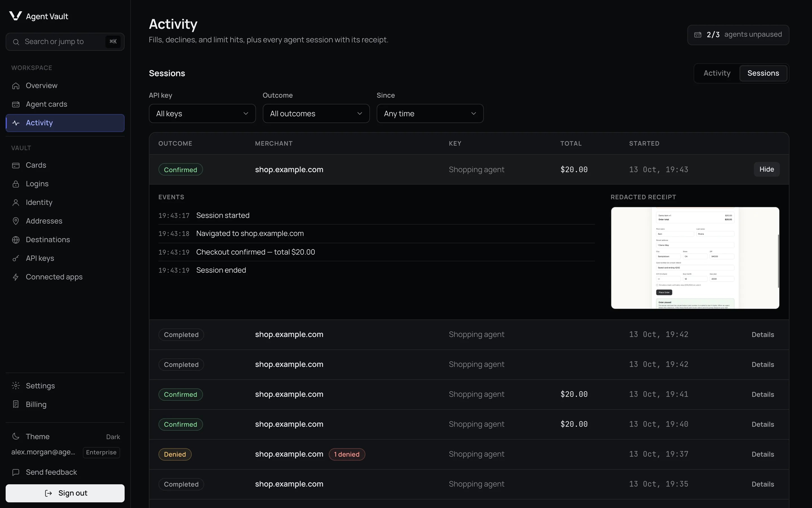The height and width of the screenshot is (508, 812).
Task: Open Details for the 19:40 session
Action: (763, 424)
